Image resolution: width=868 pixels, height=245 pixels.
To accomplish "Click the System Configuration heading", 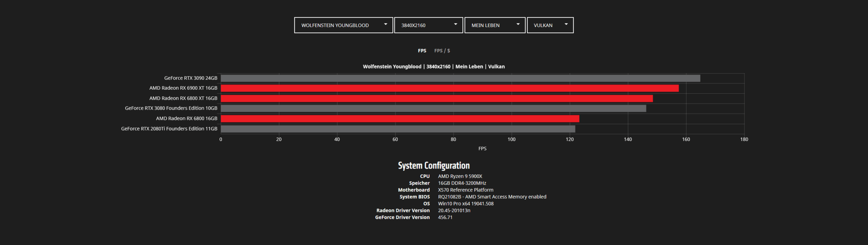I will [434, 165].
